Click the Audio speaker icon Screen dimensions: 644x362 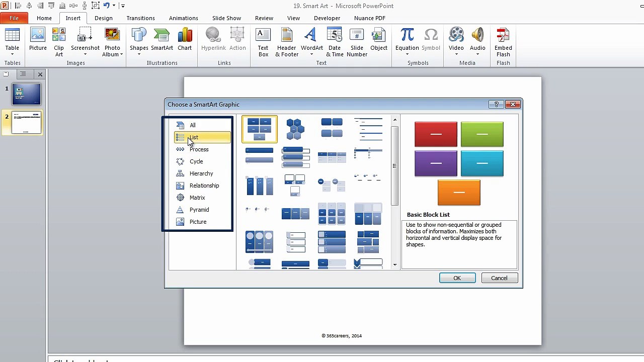click(x=477, y=36)
